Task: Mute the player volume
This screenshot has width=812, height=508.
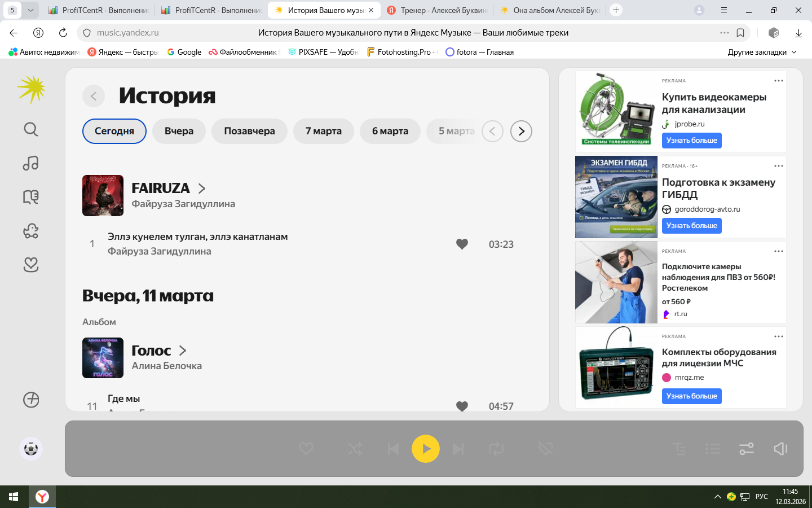Action: (x=780, y=449)
